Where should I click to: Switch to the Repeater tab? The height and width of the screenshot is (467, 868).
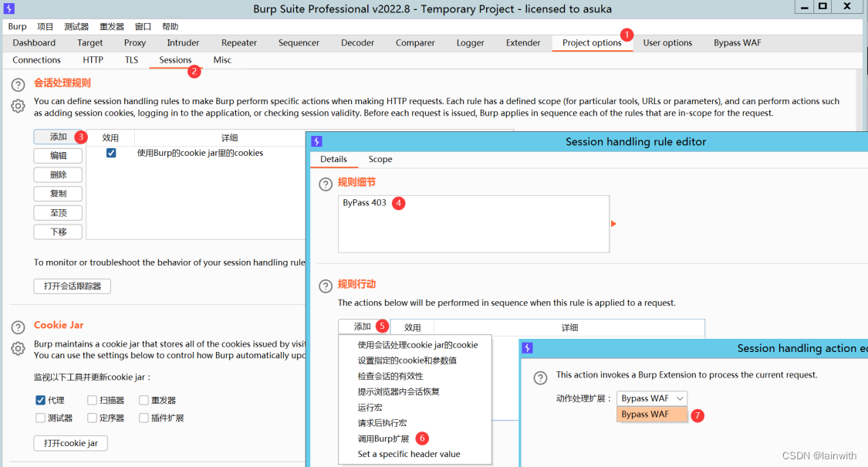click(x=238, y=42)
